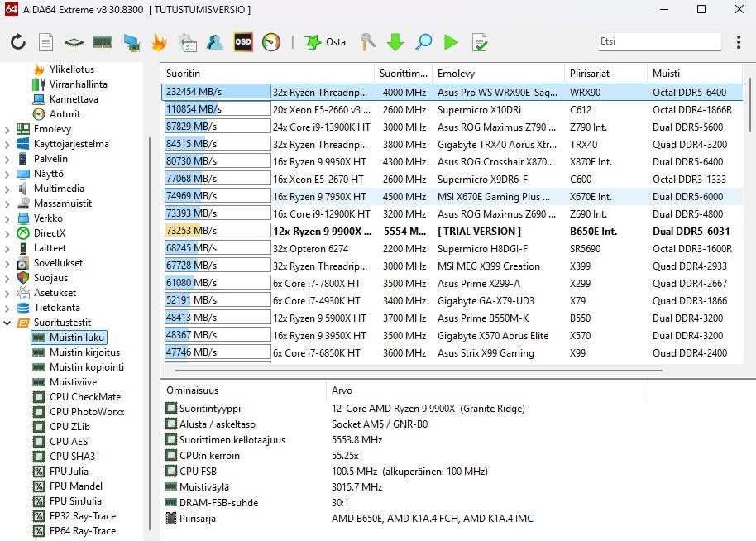Click the user profile toolbar icon
This screenshot has width=756, height=541.
214,42
